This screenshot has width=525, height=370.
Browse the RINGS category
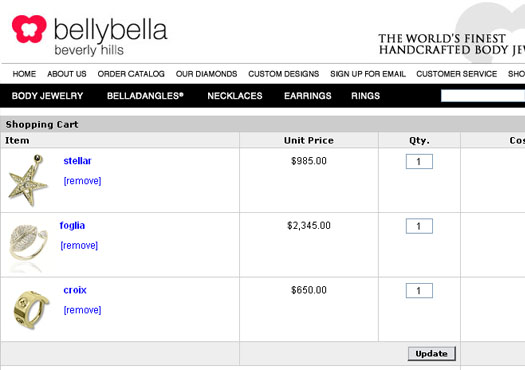365,96
